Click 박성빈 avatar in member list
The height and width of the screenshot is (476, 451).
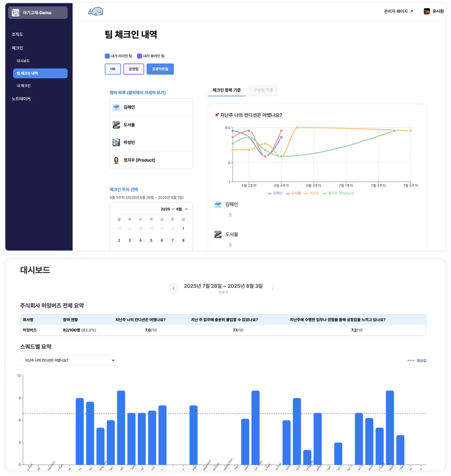[x=116, y=142]
